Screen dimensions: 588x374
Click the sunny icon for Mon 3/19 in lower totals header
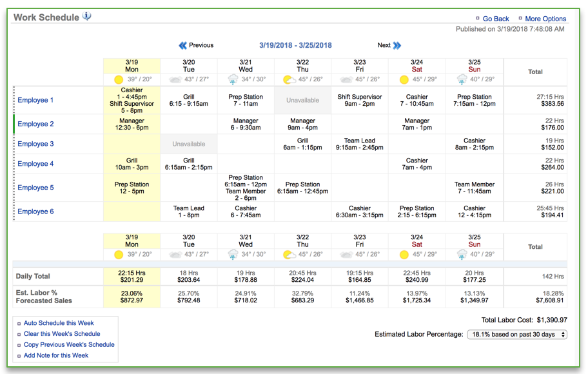(x=119, y=255)
